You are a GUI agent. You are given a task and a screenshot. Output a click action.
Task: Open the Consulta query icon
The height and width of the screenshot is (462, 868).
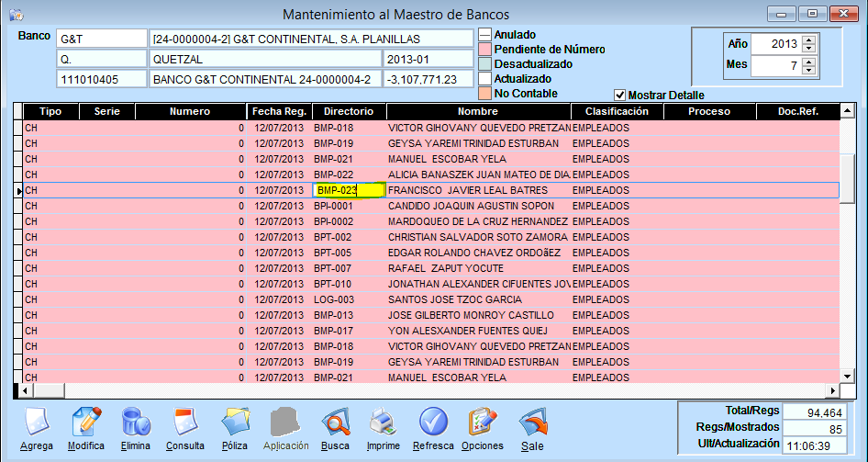tap(184, 423)
